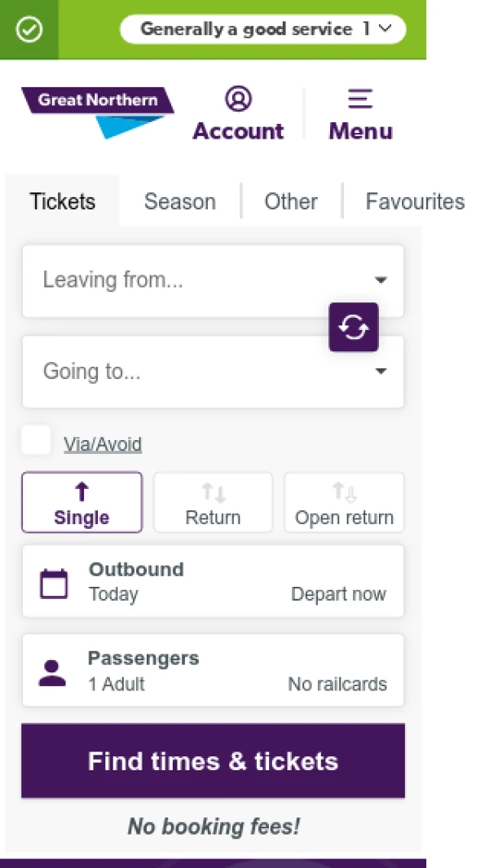This screenshot has width=489, height=868.
Task: Select the Open return option
Action: tap(344, 503)
